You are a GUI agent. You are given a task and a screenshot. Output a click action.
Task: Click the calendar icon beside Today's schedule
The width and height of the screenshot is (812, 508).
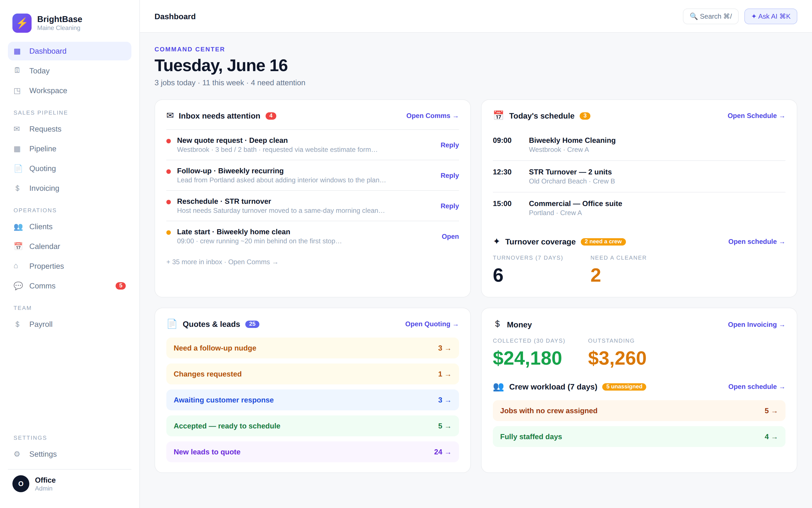pos(498,115)
